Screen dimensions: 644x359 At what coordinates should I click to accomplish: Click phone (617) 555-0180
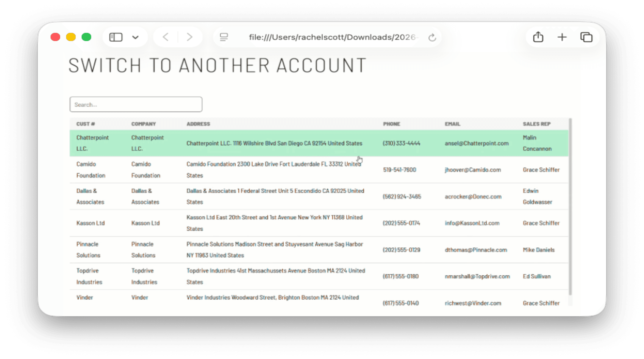click(x=401, y=276)
